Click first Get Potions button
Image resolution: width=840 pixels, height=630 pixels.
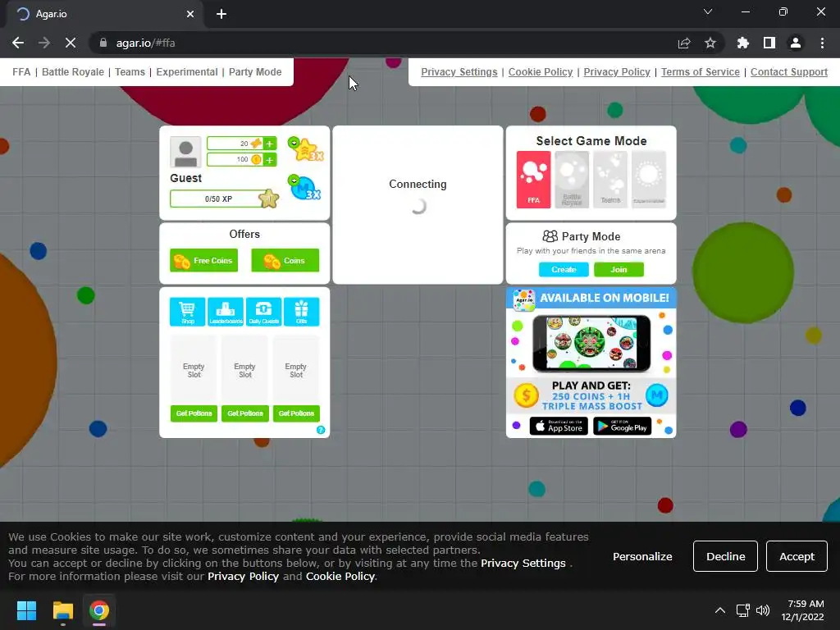(x=194, y=413)
